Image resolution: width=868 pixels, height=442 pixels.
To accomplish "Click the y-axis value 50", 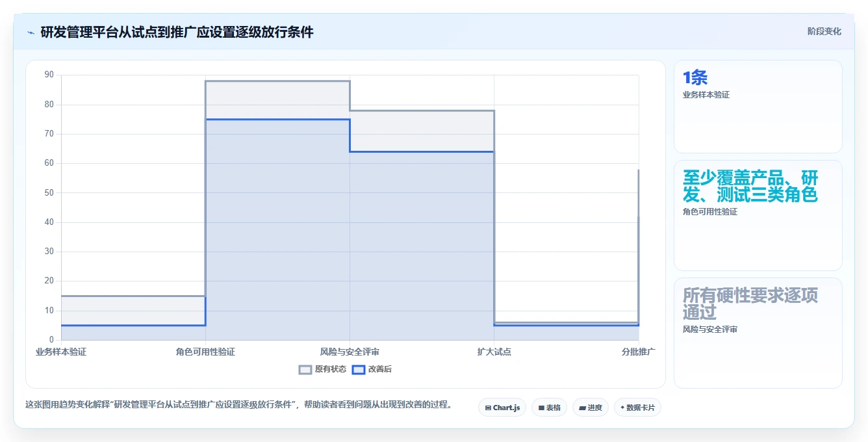I will (x=49, y=192).
